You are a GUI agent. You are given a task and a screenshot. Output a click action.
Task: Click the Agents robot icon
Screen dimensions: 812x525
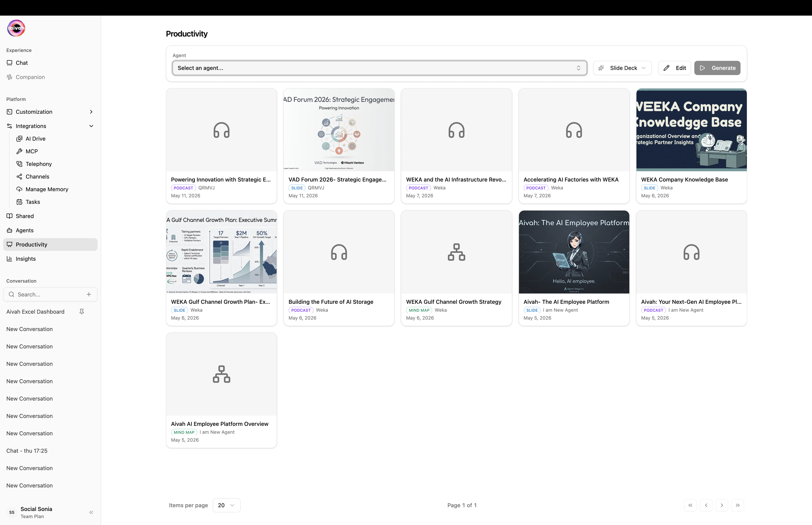(9, 231)
